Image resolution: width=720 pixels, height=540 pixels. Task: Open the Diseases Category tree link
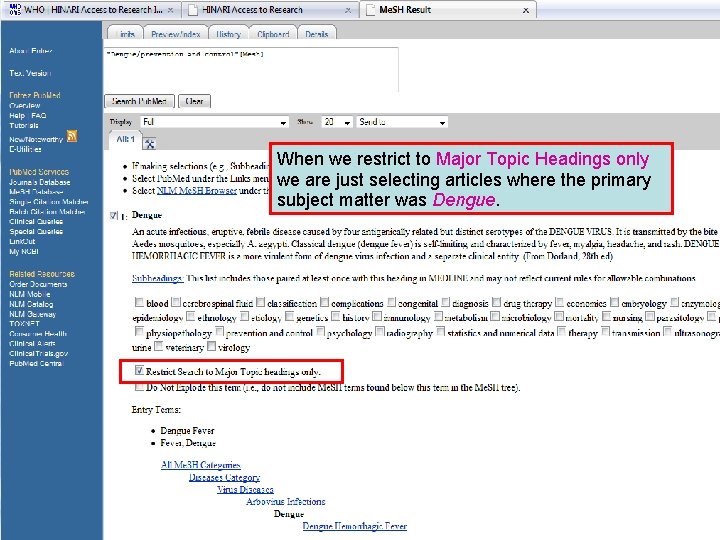point(224,478)
